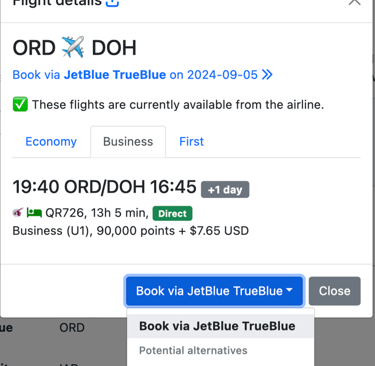Click the share icon beside Flight details
The image size is (375, 366).
click(x=112, y=3)
